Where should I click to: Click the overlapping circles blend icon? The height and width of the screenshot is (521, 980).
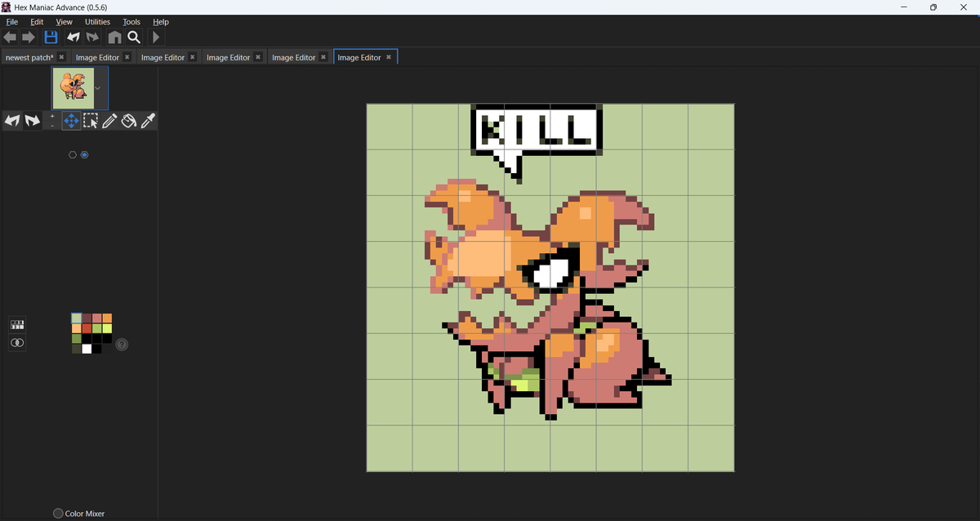click(x=17, y=343)
